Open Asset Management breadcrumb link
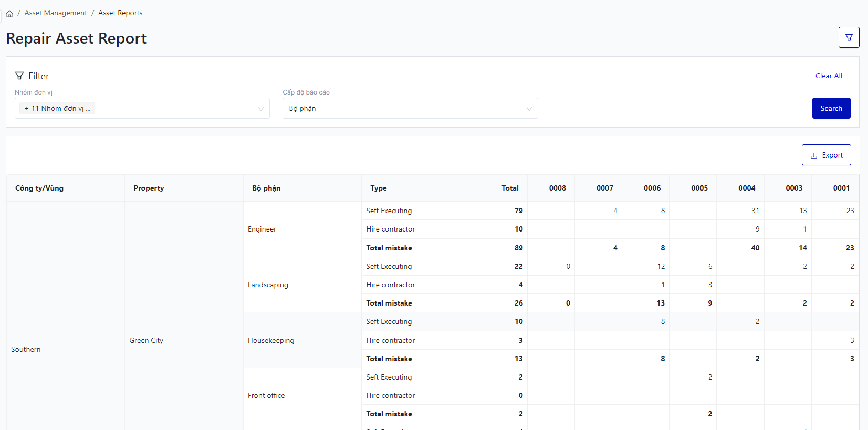This screenshot has width=868, height=430. [56, 13]
